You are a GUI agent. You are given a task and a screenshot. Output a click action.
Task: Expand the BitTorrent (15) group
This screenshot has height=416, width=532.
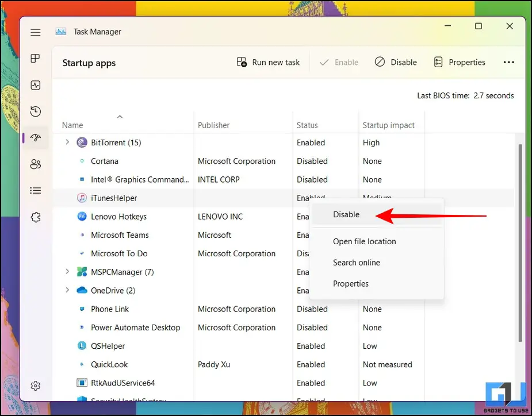point(67,142)
